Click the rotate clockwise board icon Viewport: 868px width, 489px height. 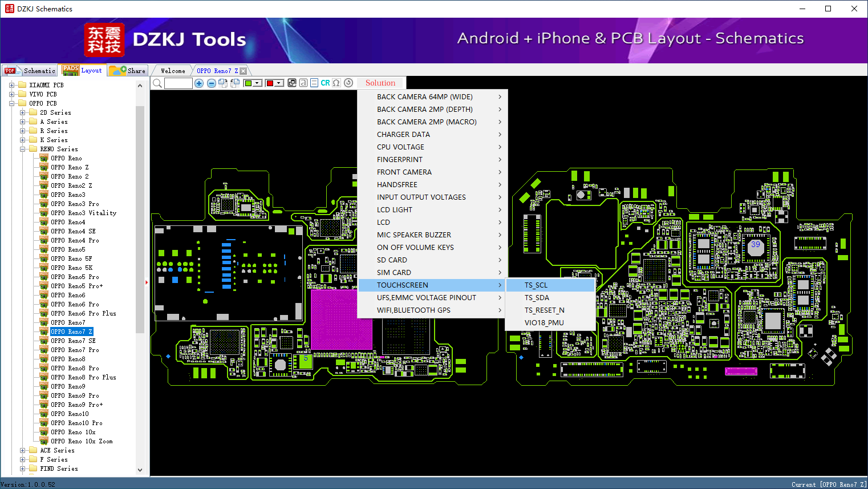[x=223, y=83]
